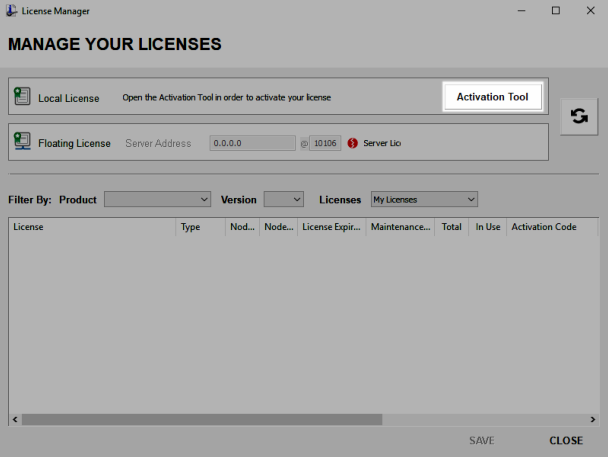The height and width of the screenshot is (457, 608).
Task: Close the License Manager window via X
Action: [590, 10]
